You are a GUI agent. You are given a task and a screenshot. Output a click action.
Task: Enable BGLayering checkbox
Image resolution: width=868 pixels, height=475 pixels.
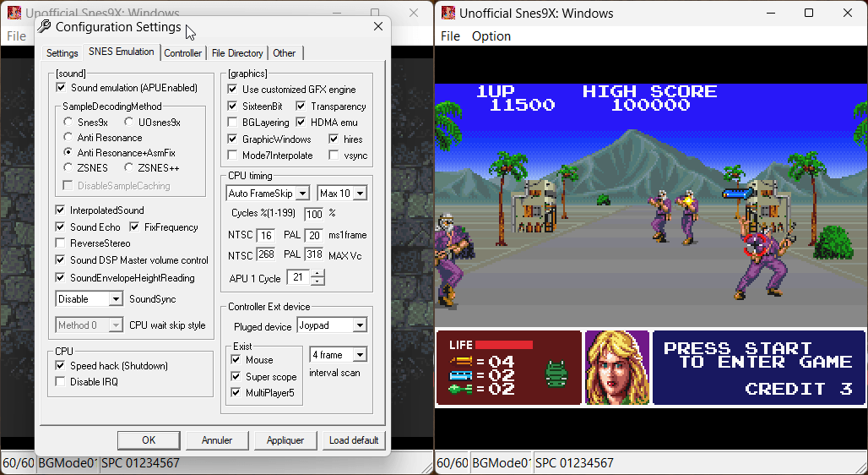[232, 123]
